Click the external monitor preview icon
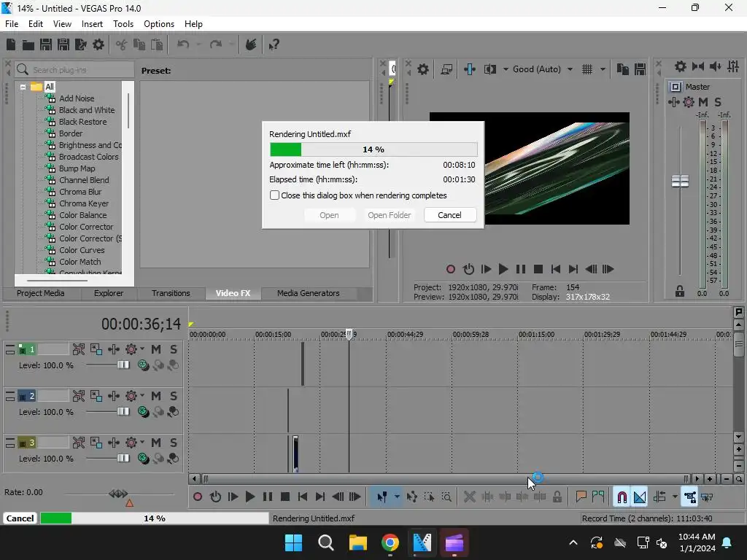The image size is (747, 560). (x=446, y=69)
